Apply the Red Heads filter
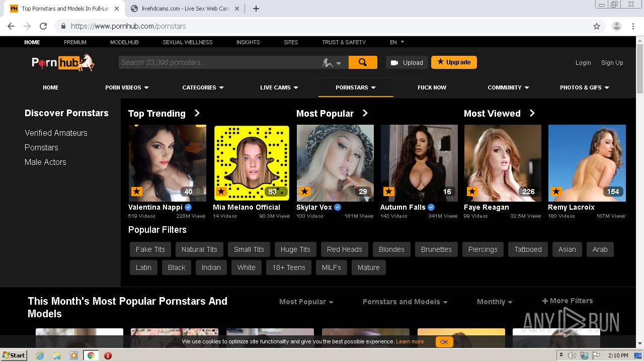 (345, 249)
